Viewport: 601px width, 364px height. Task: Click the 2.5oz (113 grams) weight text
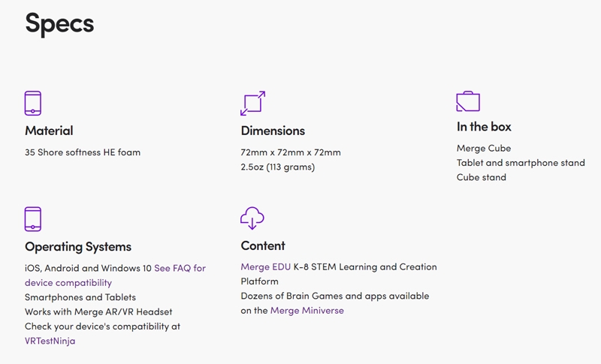(x=278, y=167)
